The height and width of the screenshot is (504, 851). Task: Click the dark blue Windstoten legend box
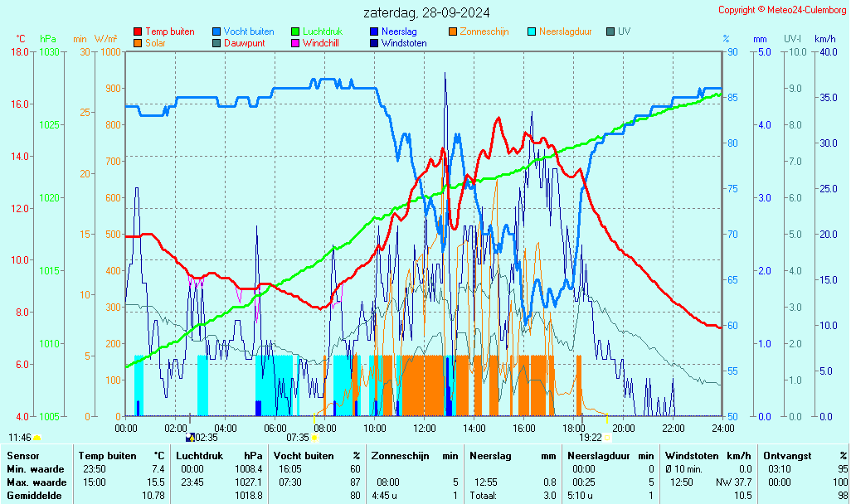pos(374,43)
